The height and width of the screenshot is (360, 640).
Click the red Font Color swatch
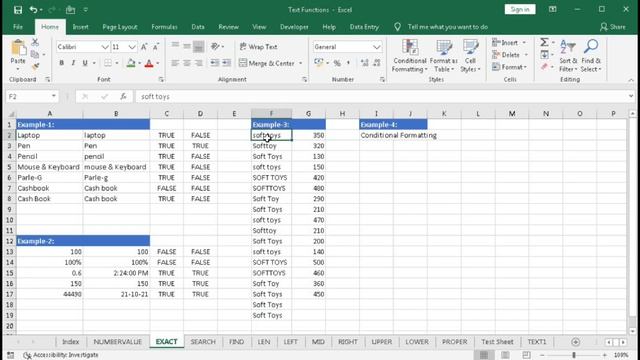click(x=149, y=63)
